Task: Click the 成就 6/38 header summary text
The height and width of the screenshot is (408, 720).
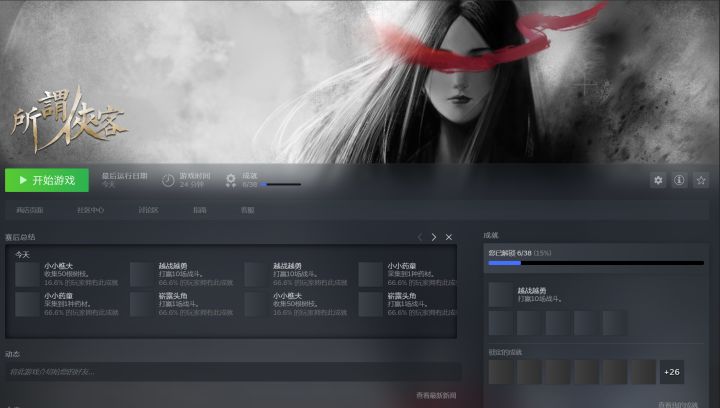Action: (x=250, y=180)
